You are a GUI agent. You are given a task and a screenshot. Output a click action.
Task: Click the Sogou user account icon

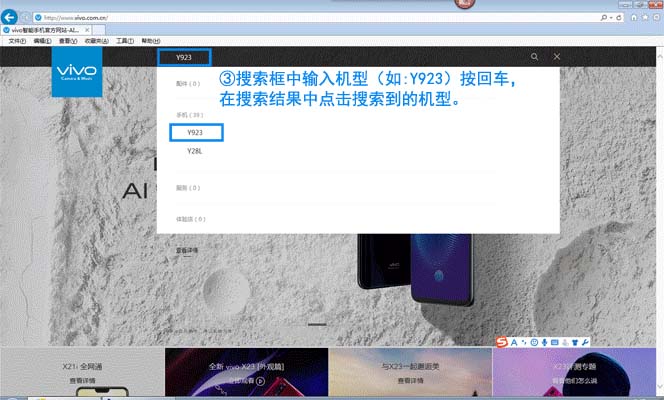click(x=565, y=342)
